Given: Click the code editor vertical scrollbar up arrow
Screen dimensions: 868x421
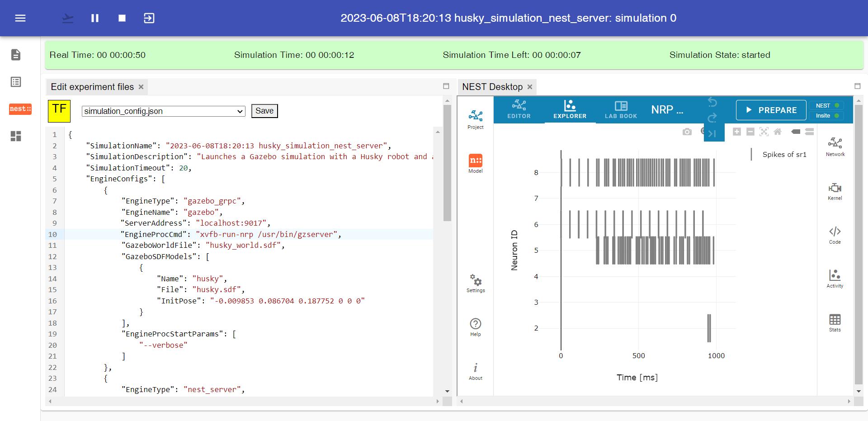Looking at the screenshot, I should 438,132.
